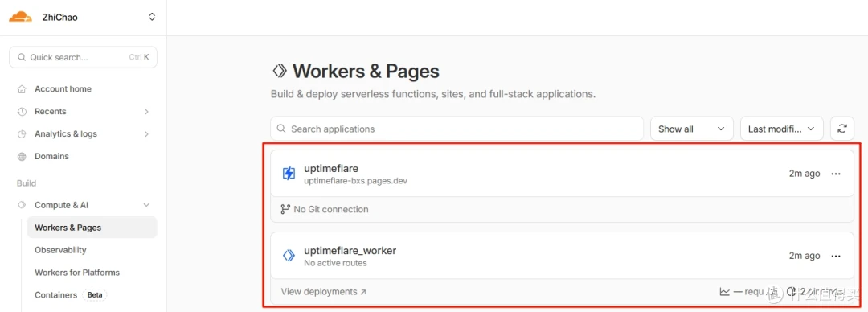868x312 pixels.
Task: Open the ZhiChao account switcher
Action: point(152,17)
